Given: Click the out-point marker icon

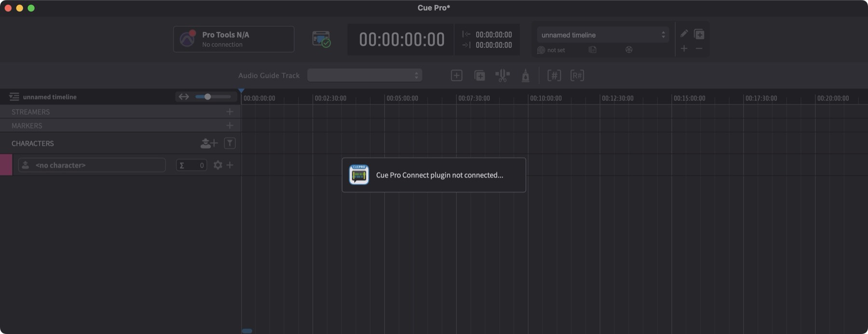Looking at the screenshot, I should tap(466, 45).
